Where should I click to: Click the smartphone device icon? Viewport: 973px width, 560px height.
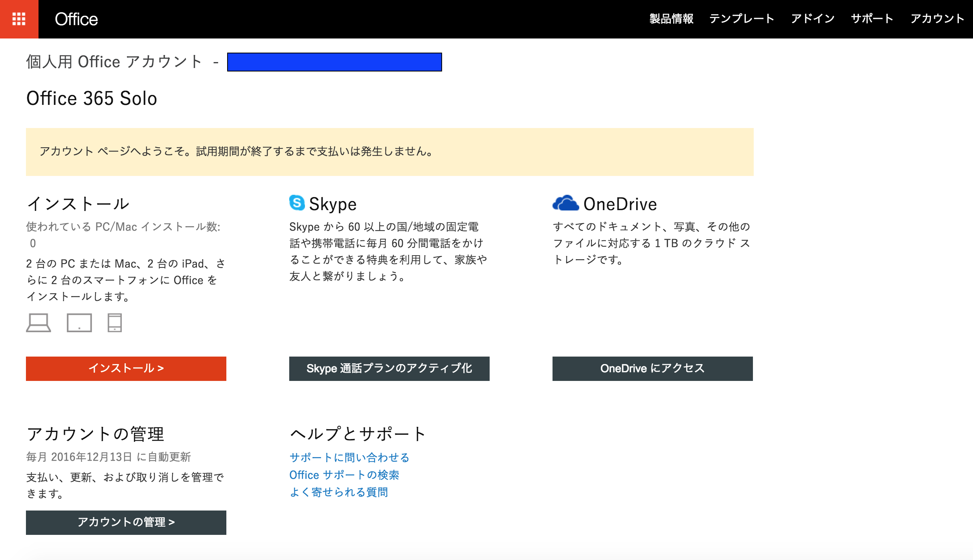(x=115, y=323)
